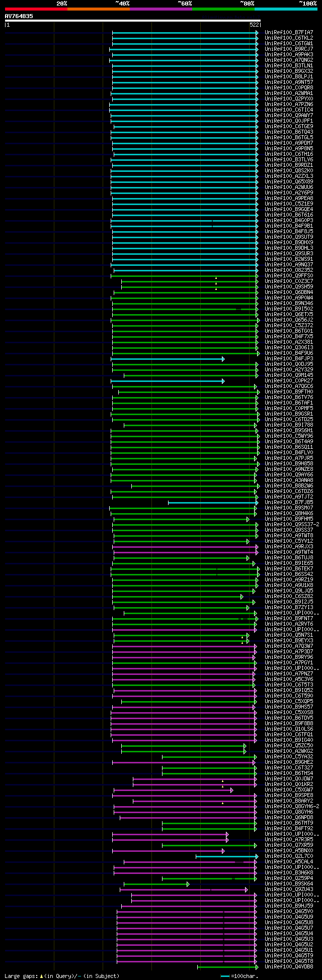The image size is (322, 980).
Task: Open hit UniRef100_B3TLN1
Action: pyautogui.click(x=289, y=65)
